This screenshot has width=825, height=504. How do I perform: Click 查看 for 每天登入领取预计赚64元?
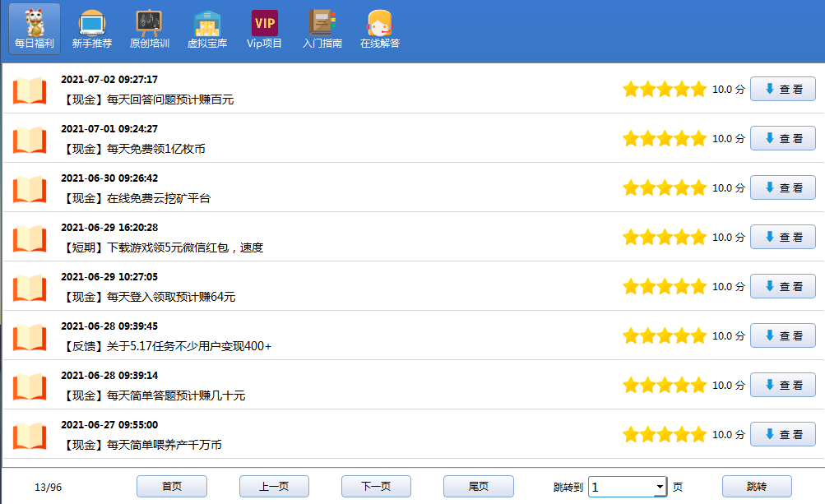(x=783, y=286)
